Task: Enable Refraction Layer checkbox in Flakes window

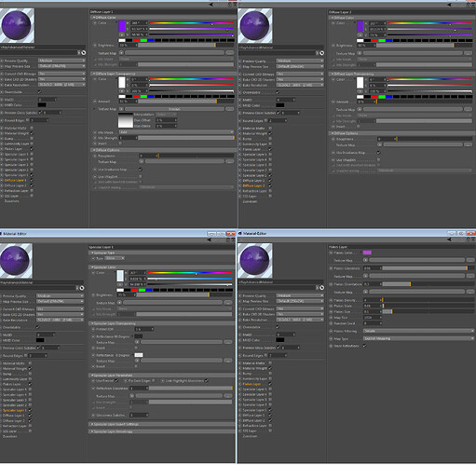Action: pos(270,426)
